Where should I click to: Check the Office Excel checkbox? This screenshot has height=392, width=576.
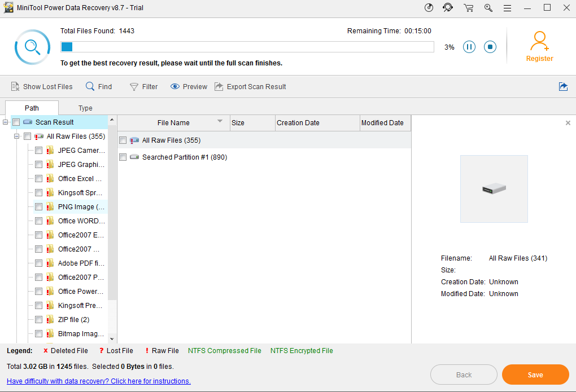[x=38, y=179]
